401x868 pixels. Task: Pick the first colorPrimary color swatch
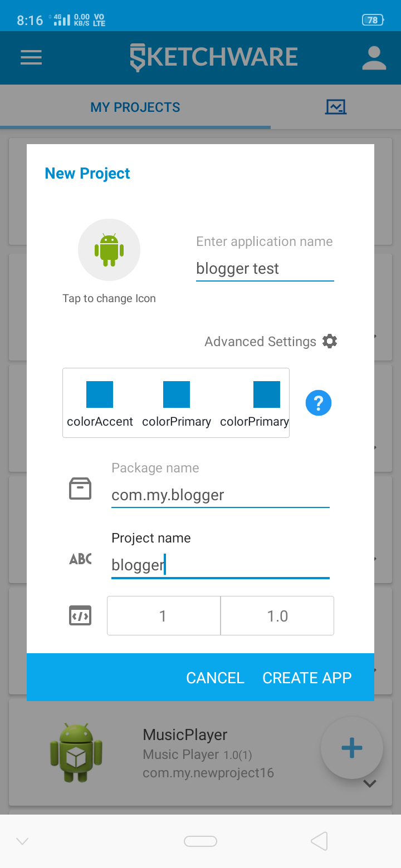click(177, 394)
